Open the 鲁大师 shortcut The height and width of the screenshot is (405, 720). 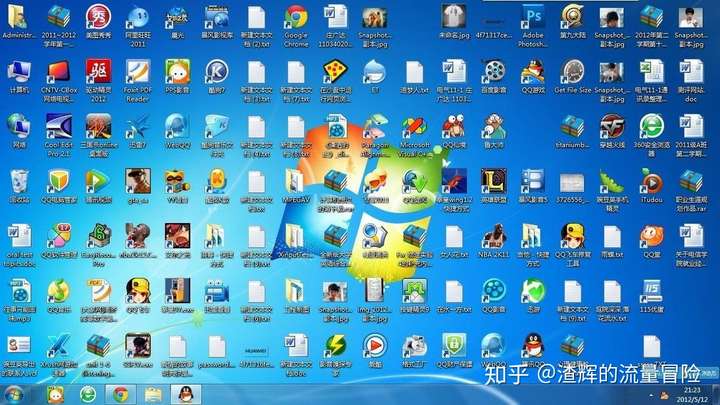(494, 127)
